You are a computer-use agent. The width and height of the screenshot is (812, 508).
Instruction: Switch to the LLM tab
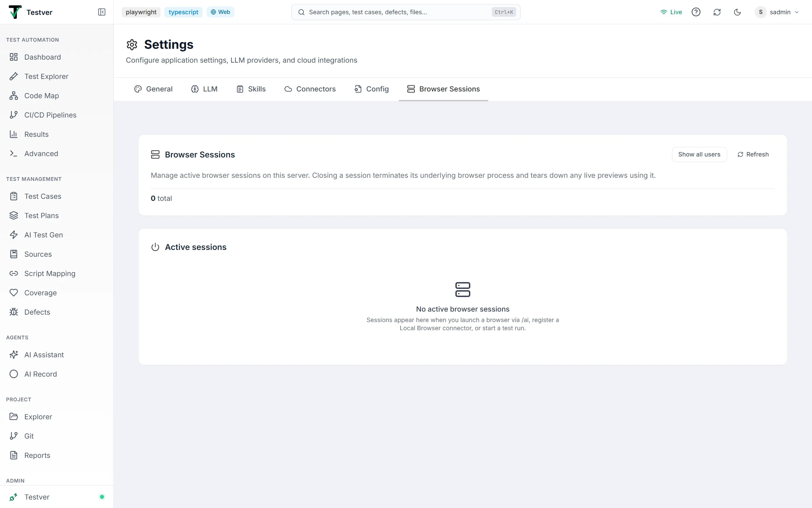pos(204,89)
